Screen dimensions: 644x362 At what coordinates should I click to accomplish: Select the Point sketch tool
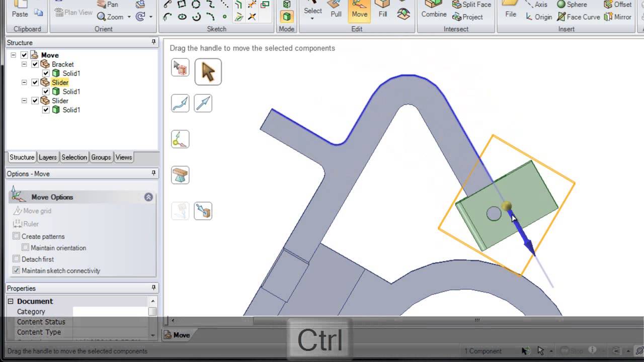click(x=224, y=17)
